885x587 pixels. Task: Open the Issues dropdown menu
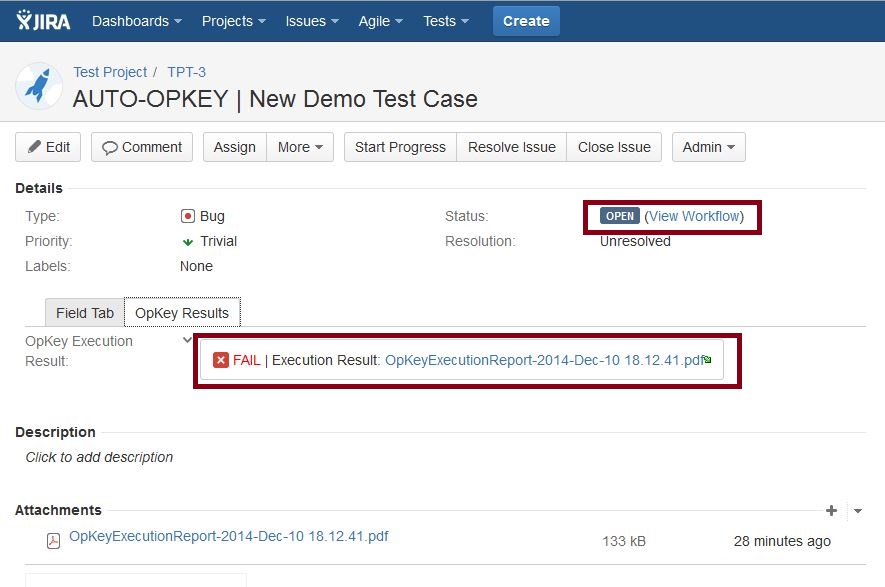click(x=312, y=21)
